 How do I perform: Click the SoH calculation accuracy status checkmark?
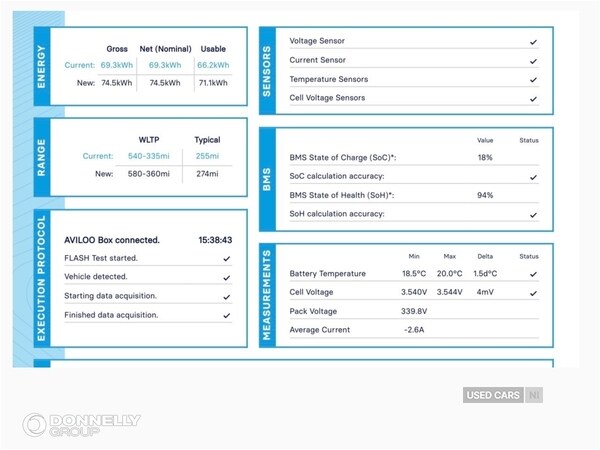[533, 214]
